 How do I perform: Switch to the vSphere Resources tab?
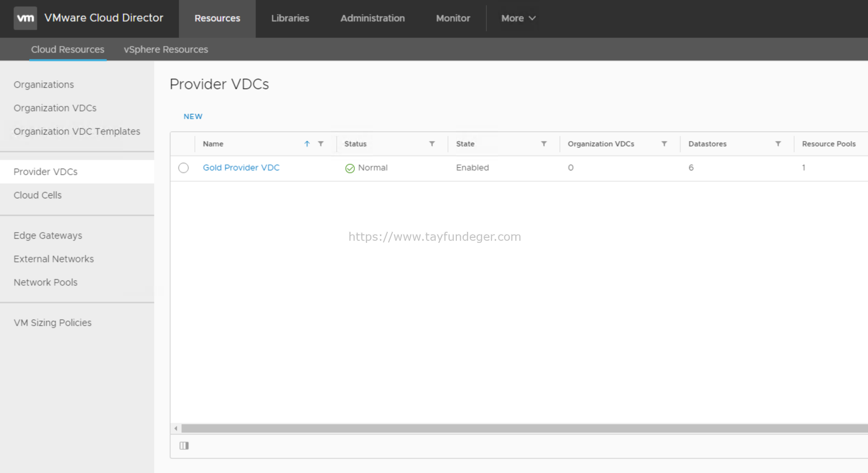tap(166, 49)
